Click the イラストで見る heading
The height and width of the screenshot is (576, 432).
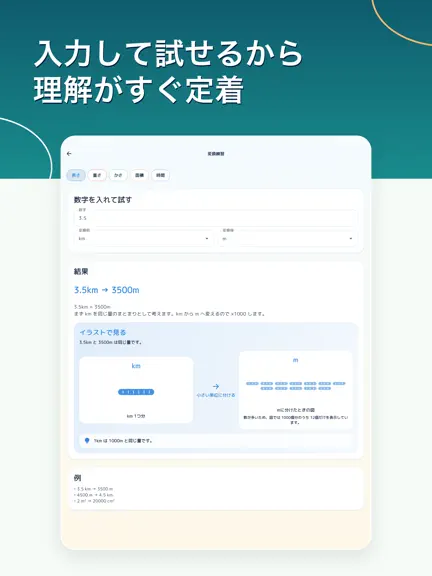[x=103, y=332]
